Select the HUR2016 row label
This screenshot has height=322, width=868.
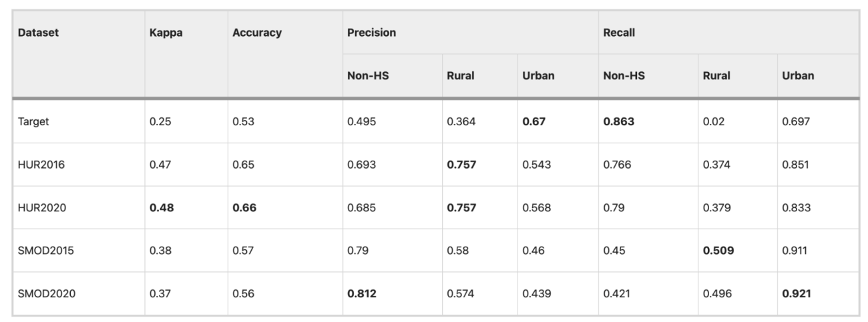coord(42,165)
